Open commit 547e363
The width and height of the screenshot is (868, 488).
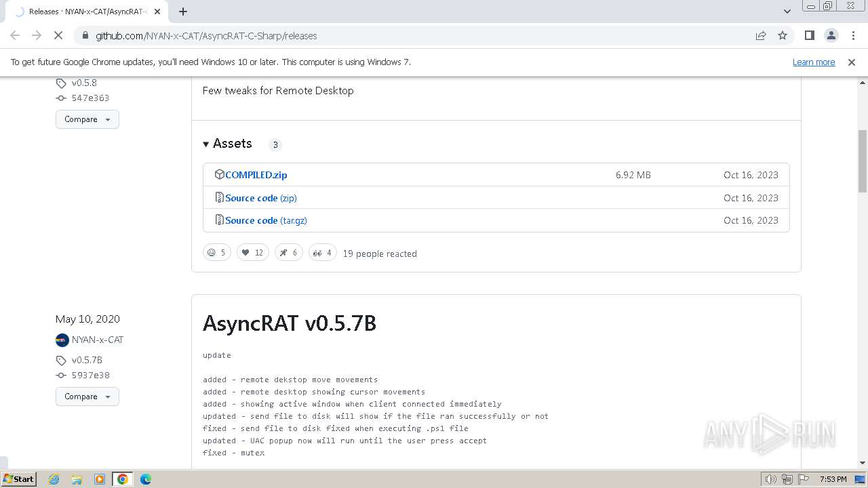click(90, 98)
